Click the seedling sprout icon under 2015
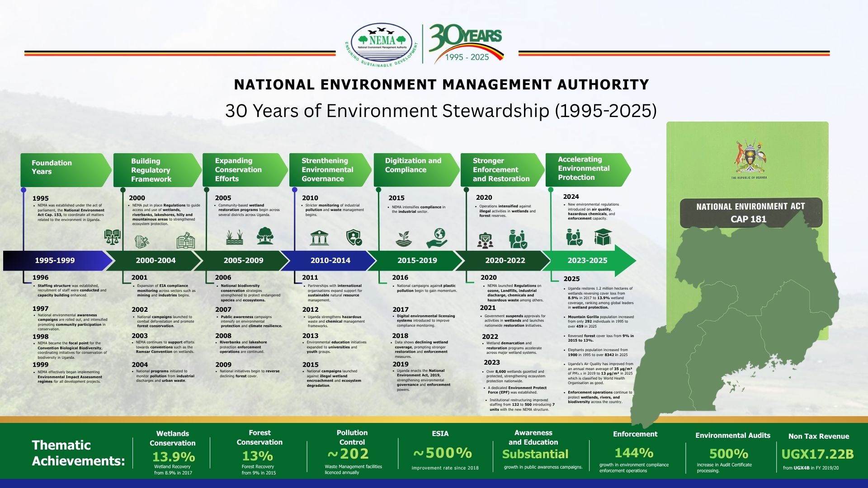868x488 pixels. click(403, 239)
